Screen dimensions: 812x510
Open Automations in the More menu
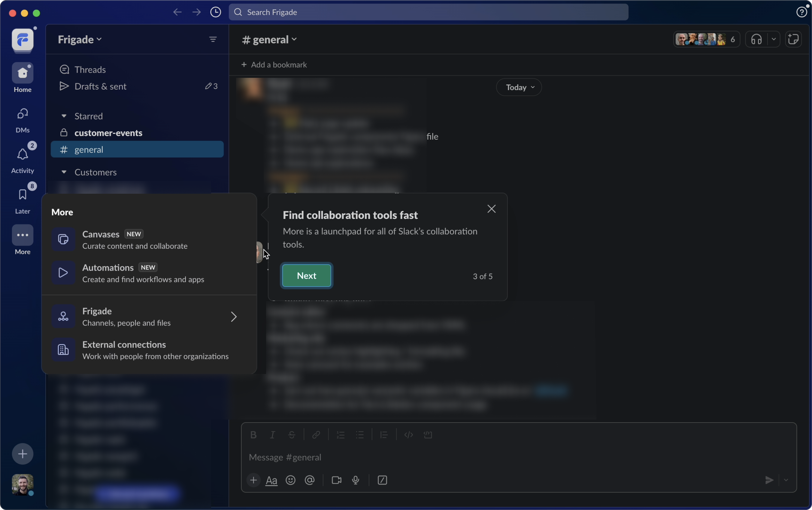click(x=149, y=273)
